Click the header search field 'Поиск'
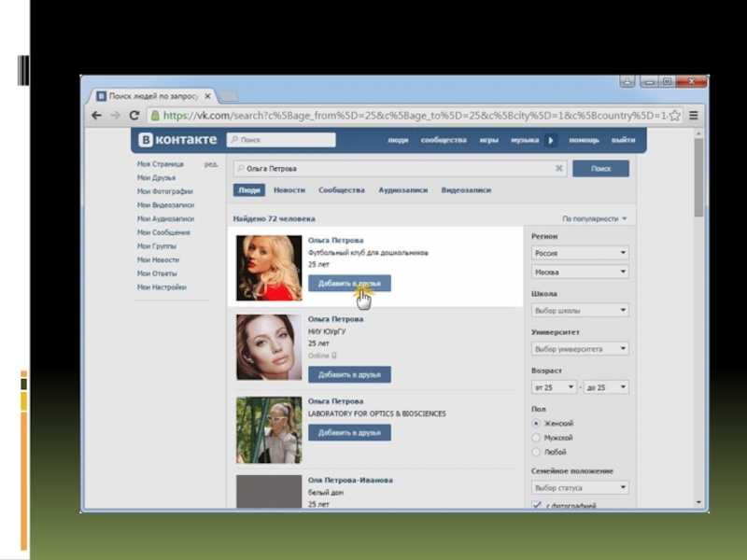The height and width of the screenshot is (560, 747). click(x=281, y=139)
